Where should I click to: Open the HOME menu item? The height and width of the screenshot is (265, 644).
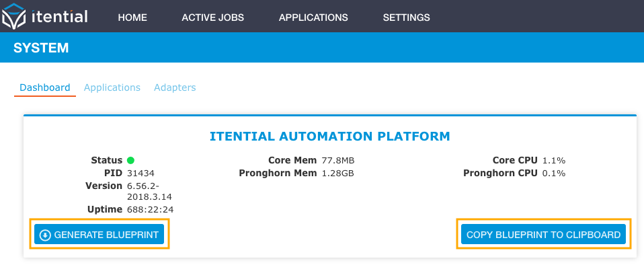(x=132, y=17)
